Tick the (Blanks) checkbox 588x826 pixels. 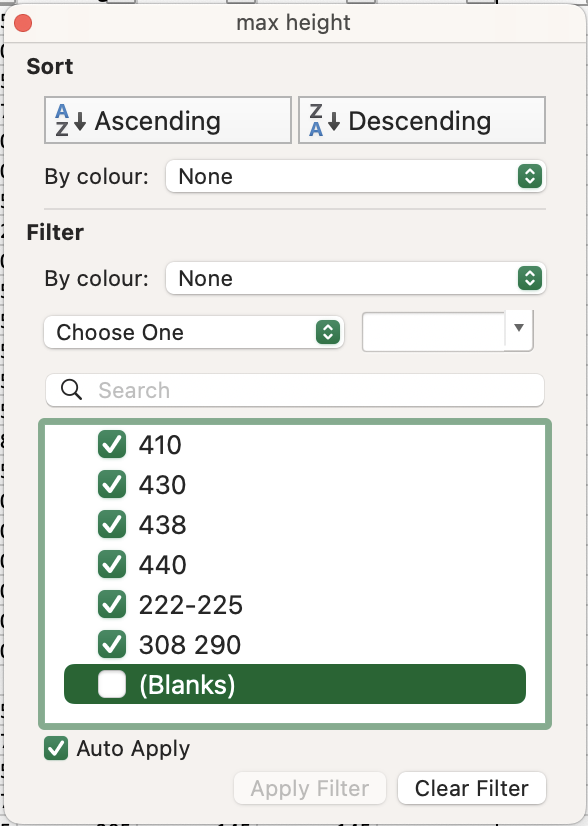112,684
